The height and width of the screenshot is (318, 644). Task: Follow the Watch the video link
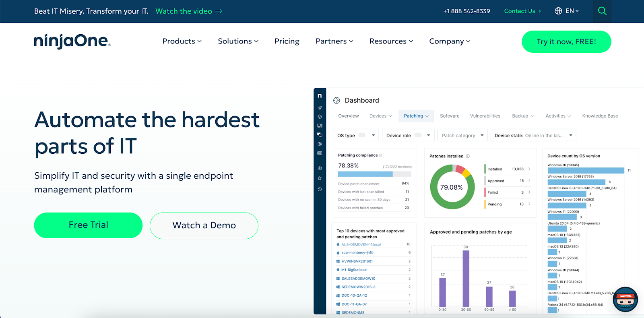point(189,11)
